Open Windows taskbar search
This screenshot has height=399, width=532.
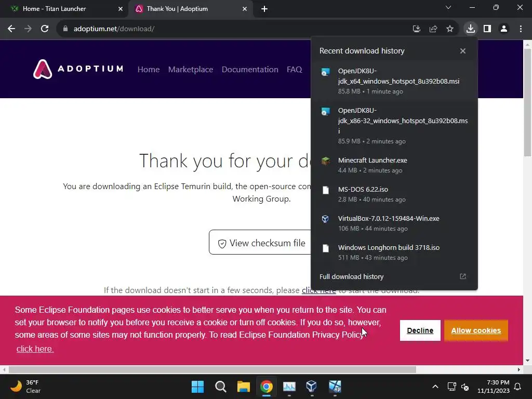pos(220,387)
